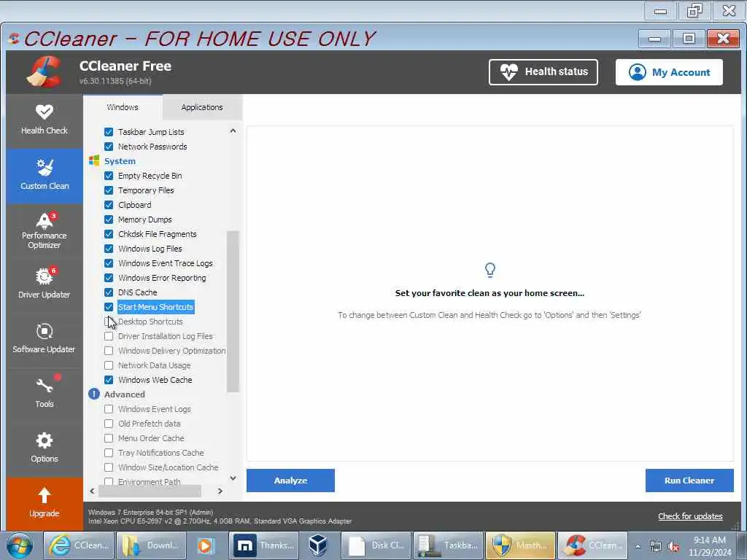The image size is (747, 560).
Task: Click the orange Upgrade arrow
Action: pos(44,496)
